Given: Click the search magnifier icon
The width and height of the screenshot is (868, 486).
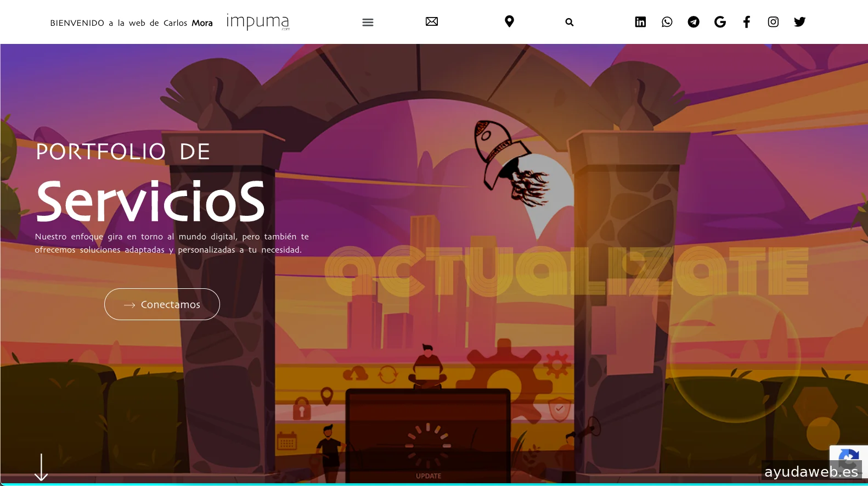Looking at the screenshot, I should click(569, 23).
